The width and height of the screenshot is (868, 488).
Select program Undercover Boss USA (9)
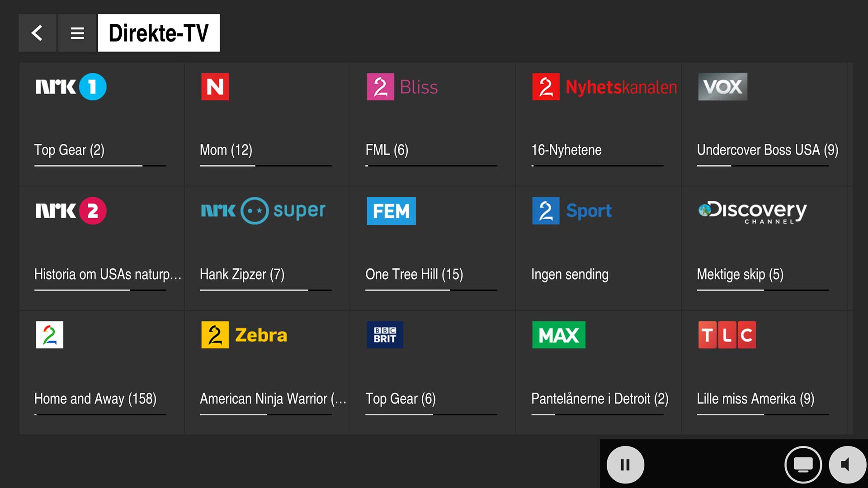(x=768, y=150)
